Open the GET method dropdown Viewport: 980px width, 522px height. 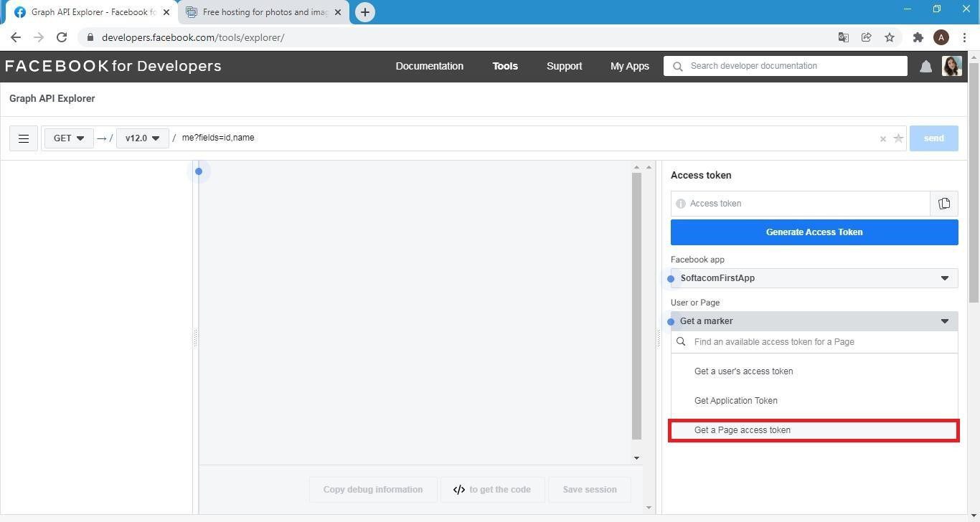[69, 138]
